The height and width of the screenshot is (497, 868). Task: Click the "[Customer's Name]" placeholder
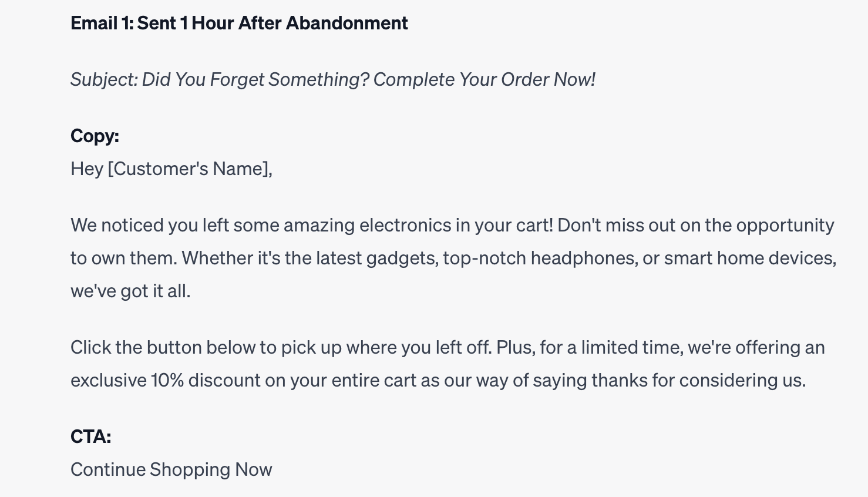click(x=190, y=169)
